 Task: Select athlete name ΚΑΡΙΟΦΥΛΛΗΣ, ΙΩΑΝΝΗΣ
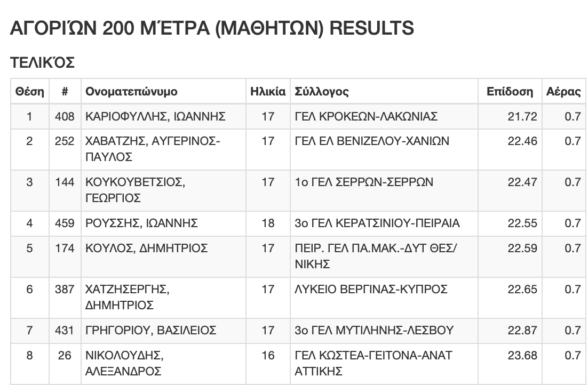coord(155,117)
